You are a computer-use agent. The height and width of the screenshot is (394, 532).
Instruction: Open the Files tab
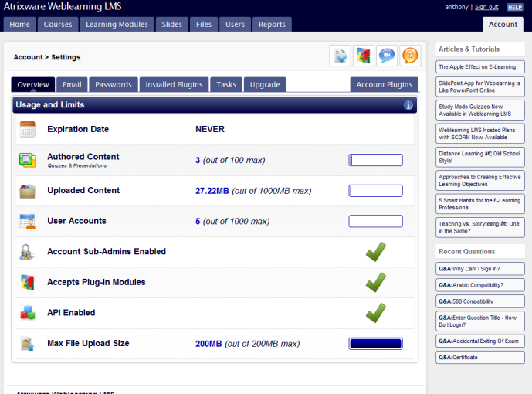(x=204, y=25)
